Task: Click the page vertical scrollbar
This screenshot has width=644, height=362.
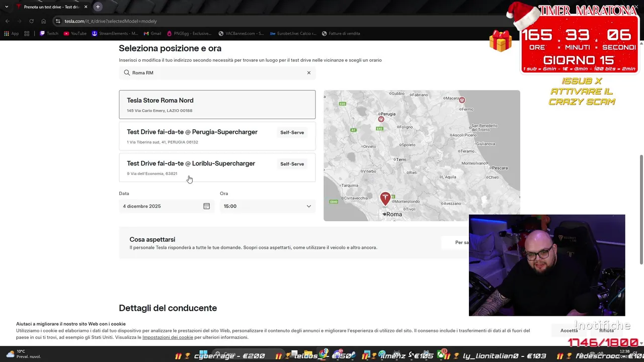Action: click(x=641, y=209)
